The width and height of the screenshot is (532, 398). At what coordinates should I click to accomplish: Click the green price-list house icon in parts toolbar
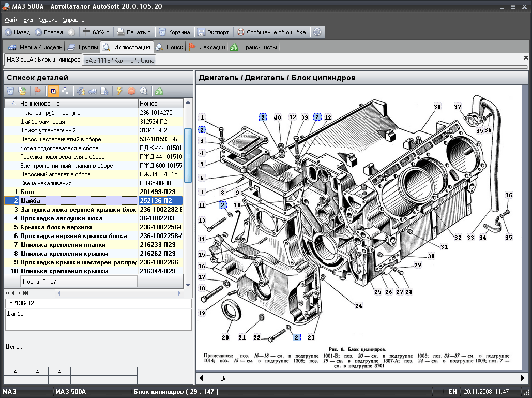[x=159, y=91]
